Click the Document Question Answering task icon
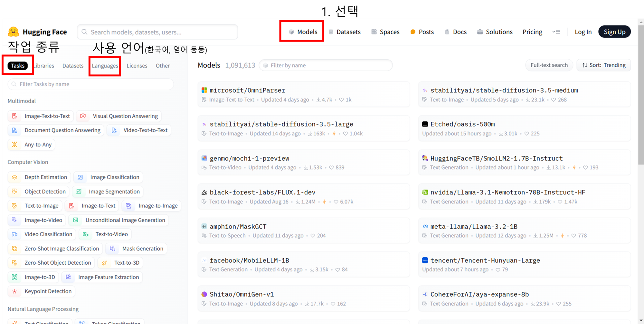 (x=15, y=130)
